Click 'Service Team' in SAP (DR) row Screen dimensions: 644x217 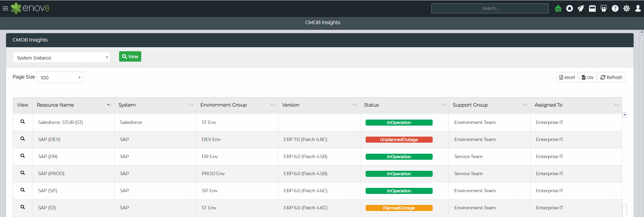tap(469, 156)
